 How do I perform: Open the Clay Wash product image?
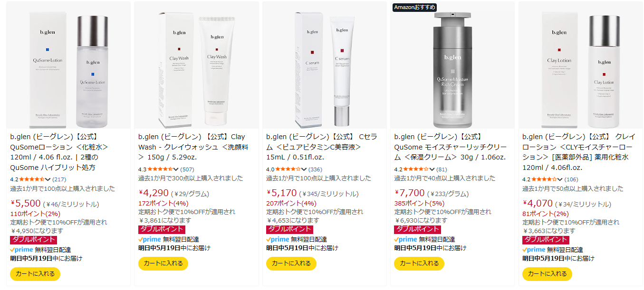196,65
